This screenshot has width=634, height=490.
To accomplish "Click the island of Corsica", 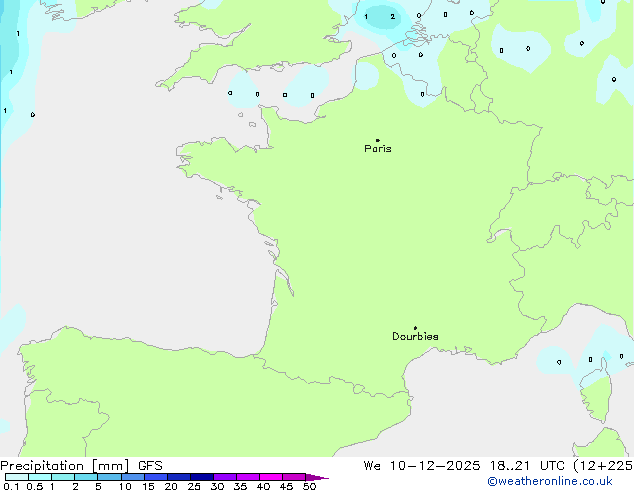I will point(596,395).
